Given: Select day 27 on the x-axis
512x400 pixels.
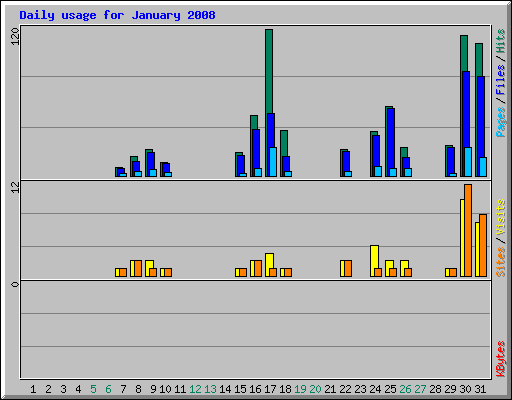Looking at the screenshot, I should (x=420, y=389).
